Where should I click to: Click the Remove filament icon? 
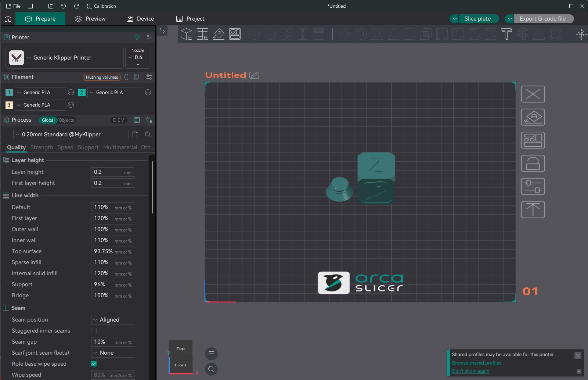[x=127, y=77]
